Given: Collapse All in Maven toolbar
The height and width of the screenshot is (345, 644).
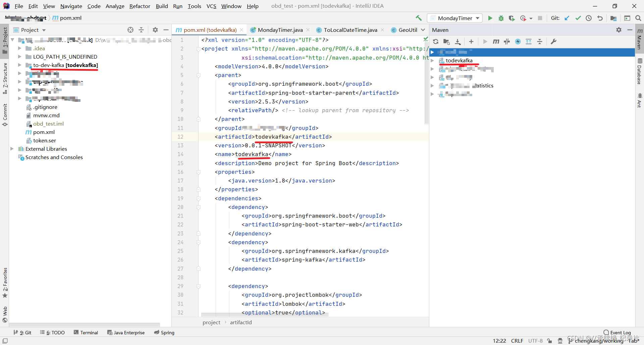Looking at the screenshot, I should point(540,42).
